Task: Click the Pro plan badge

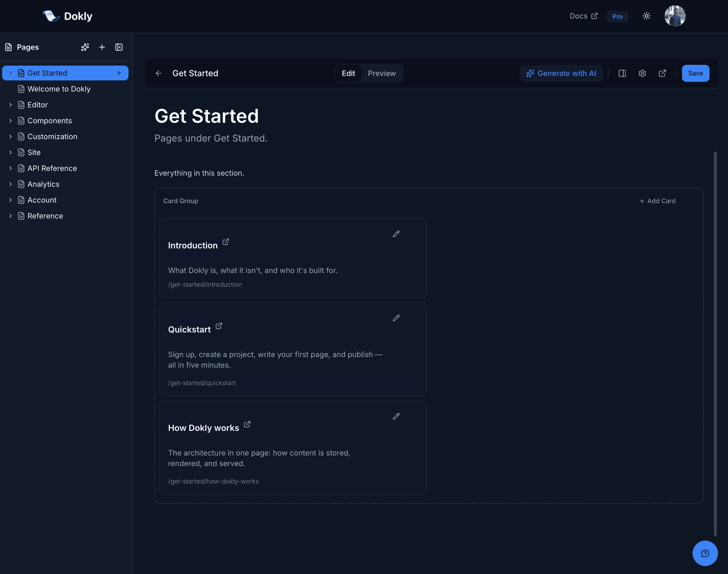Action: coord(617,16)
